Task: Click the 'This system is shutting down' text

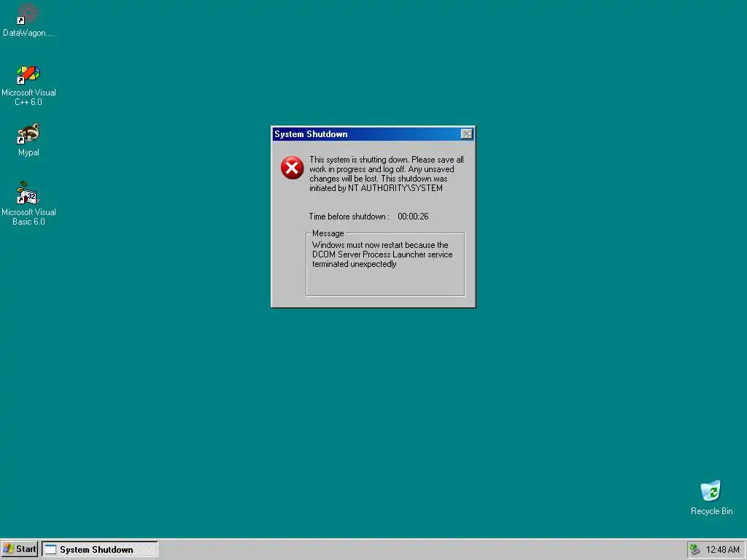Action: [x=387, y=174]
